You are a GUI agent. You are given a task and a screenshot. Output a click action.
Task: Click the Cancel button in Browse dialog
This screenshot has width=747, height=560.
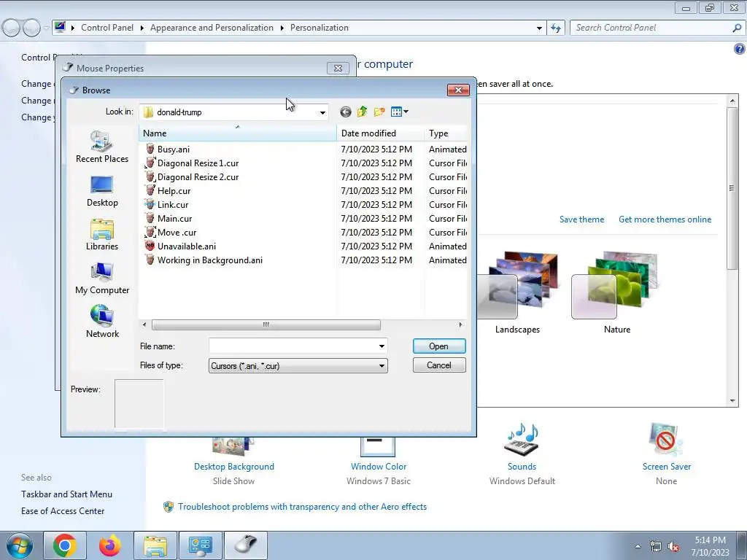(x=438, y=365)
